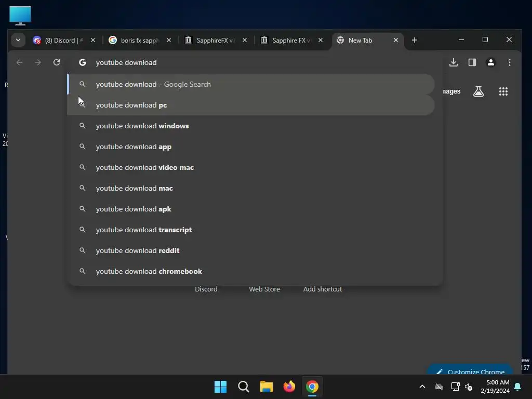This screenshot has height=399, width=532.
Task: Show hidden tray icons chevron
Action: 422,387
